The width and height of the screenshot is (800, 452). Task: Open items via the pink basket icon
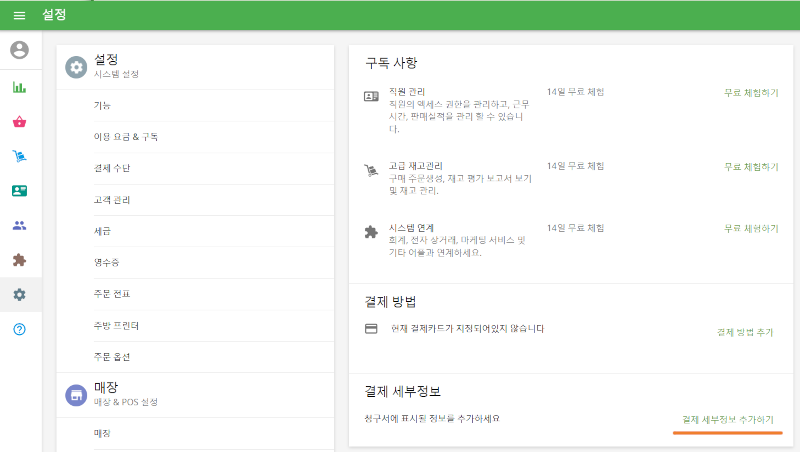[20, 122]
